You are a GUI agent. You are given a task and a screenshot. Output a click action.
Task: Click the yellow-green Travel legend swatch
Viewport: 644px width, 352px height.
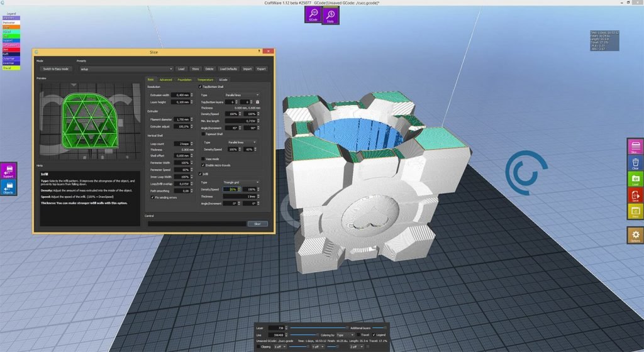click(11, 68)
